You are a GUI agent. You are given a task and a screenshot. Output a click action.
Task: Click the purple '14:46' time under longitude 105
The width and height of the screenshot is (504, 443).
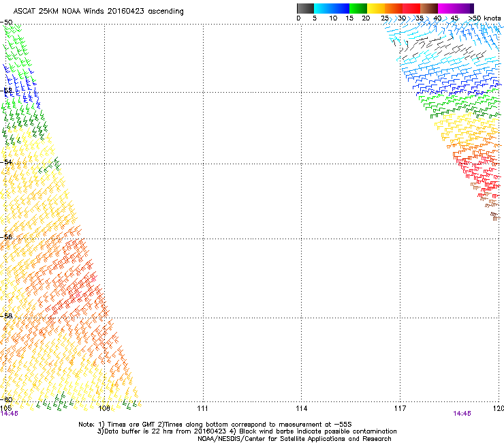[10, 414]
